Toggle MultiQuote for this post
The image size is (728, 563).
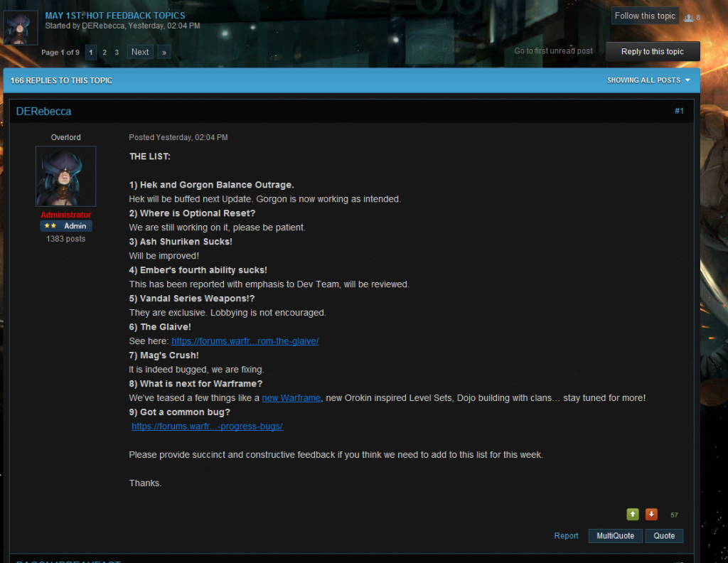(x=615, y=536)
